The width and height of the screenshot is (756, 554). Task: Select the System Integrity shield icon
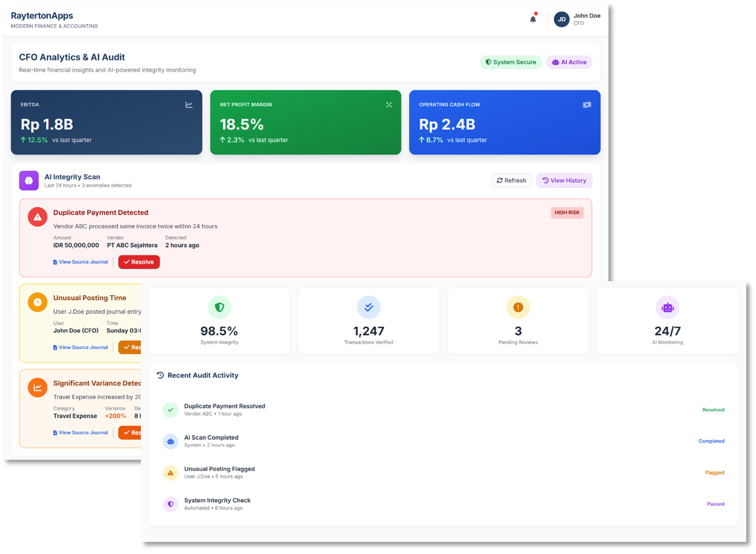219,307
